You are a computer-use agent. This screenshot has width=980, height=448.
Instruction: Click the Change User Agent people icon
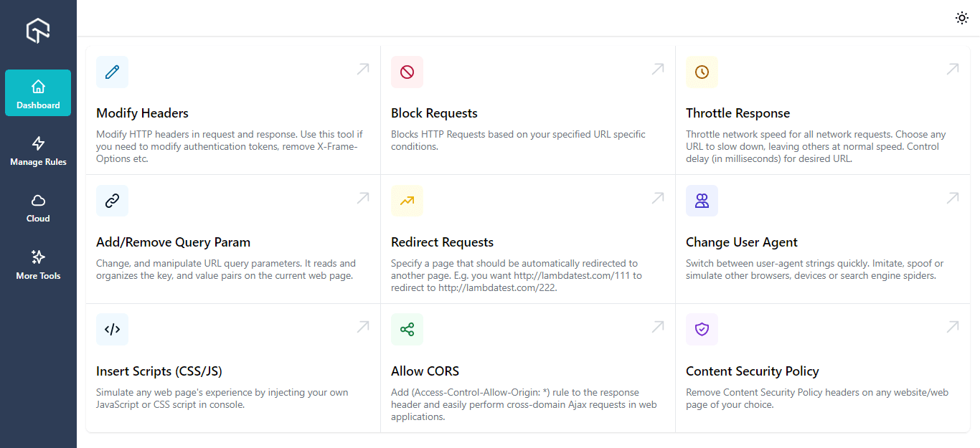(x=702, y=201)
